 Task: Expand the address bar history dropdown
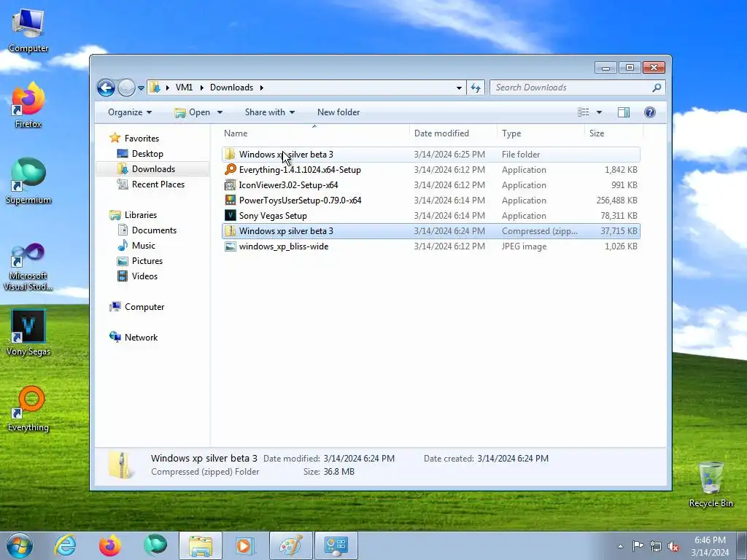tap(459, 87)
